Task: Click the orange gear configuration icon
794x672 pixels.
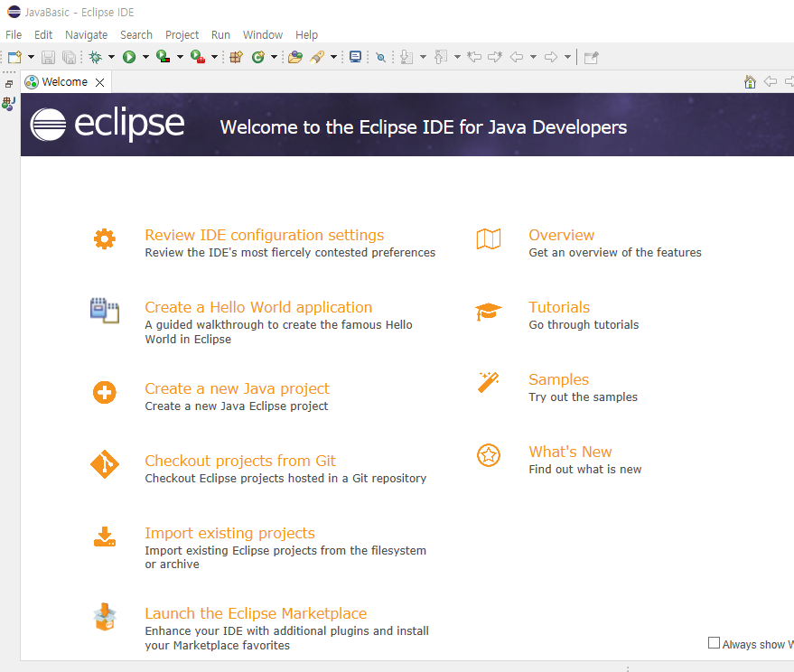Action: [x=104, y=238]
